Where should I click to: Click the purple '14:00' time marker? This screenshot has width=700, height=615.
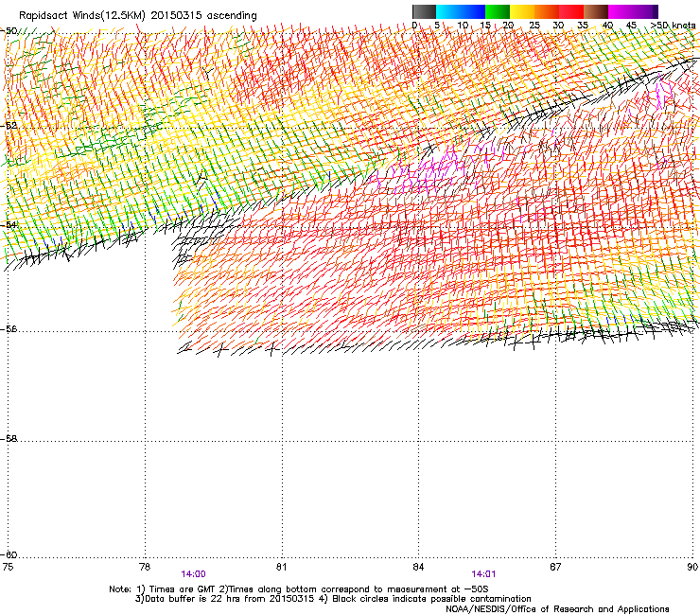click(x=193, y=574)
